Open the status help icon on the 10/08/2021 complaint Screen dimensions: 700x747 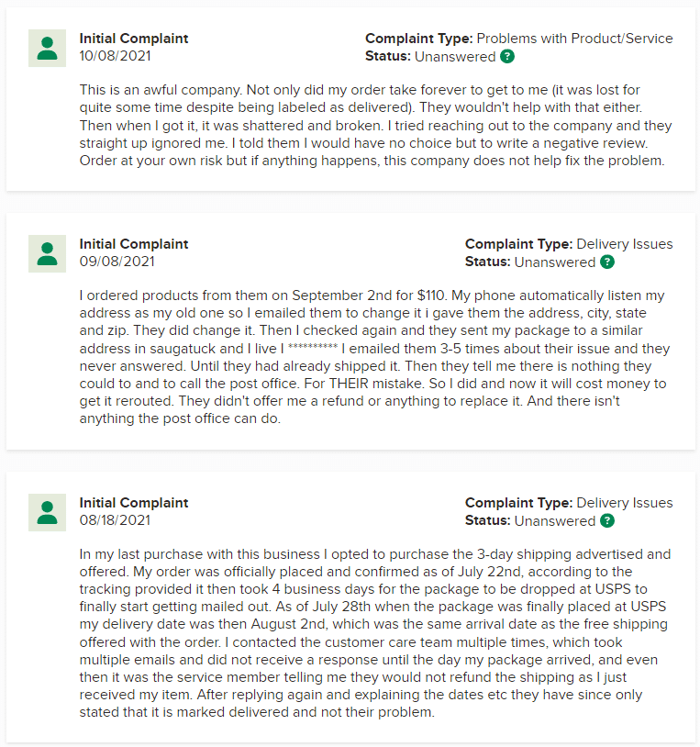tap(507, 57)
